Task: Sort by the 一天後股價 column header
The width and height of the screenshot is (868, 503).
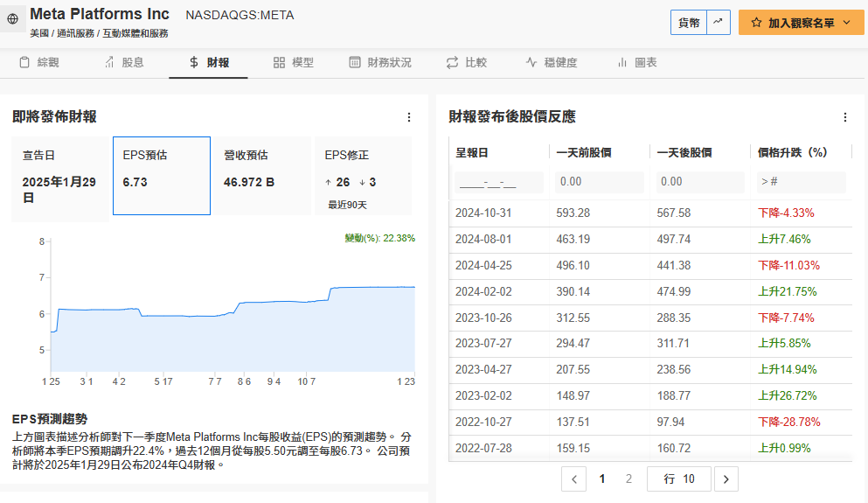Action: pyautogui.click(x=684, y=152)
